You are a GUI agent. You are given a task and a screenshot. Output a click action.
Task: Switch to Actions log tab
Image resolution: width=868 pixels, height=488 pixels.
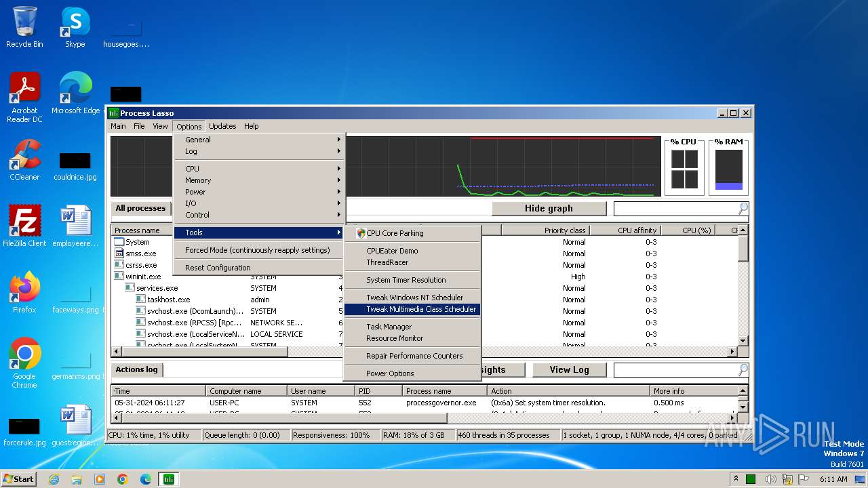136,370
